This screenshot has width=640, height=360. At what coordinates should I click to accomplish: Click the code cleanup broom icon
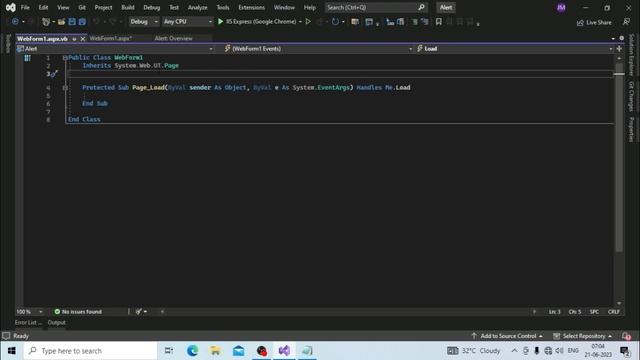tap(139, 311)
